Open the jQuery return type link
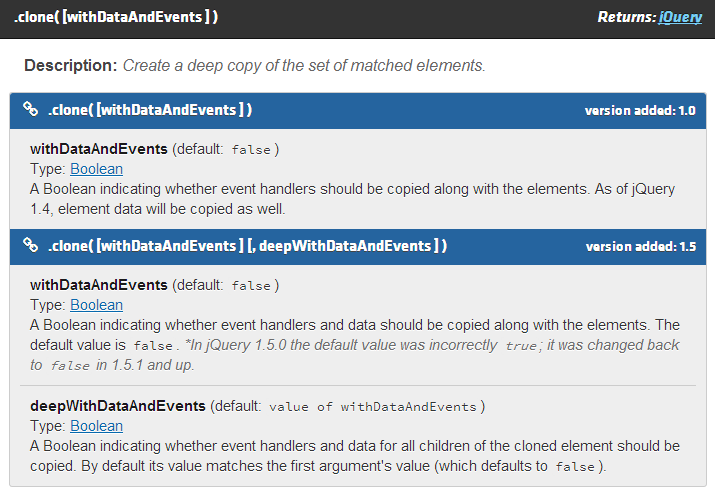This screenshot has height=494, width=715. (x=680, y=17)
